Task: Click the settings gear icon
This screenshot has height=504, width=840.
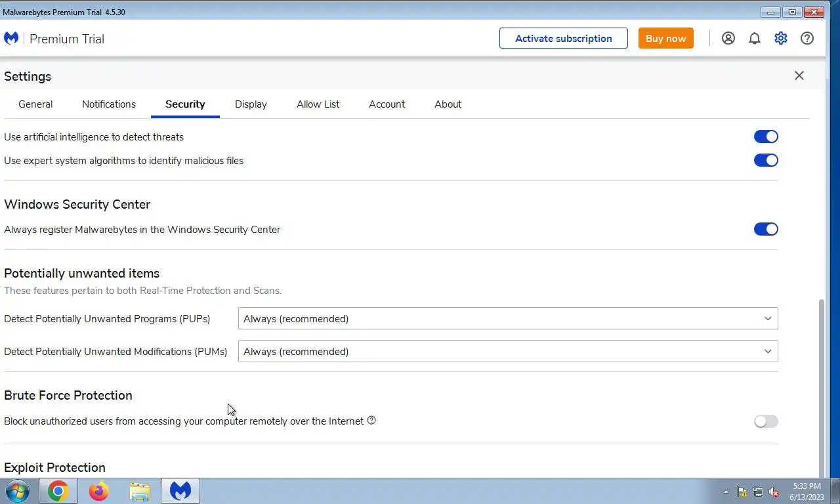Action: [x=781, y=38]
